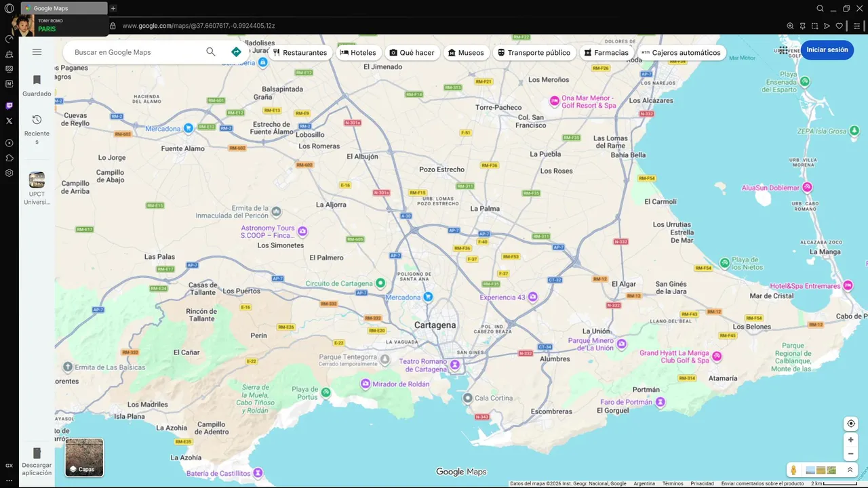
Task: Select the Qué hacer category chip
Action: [412, 52]
